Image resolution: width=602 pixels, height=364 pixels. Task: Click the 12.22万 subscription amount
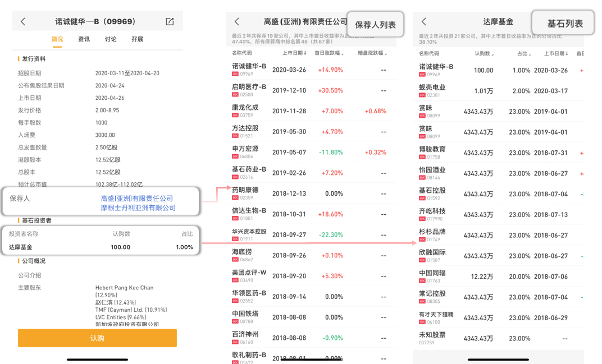pos(482,277)
